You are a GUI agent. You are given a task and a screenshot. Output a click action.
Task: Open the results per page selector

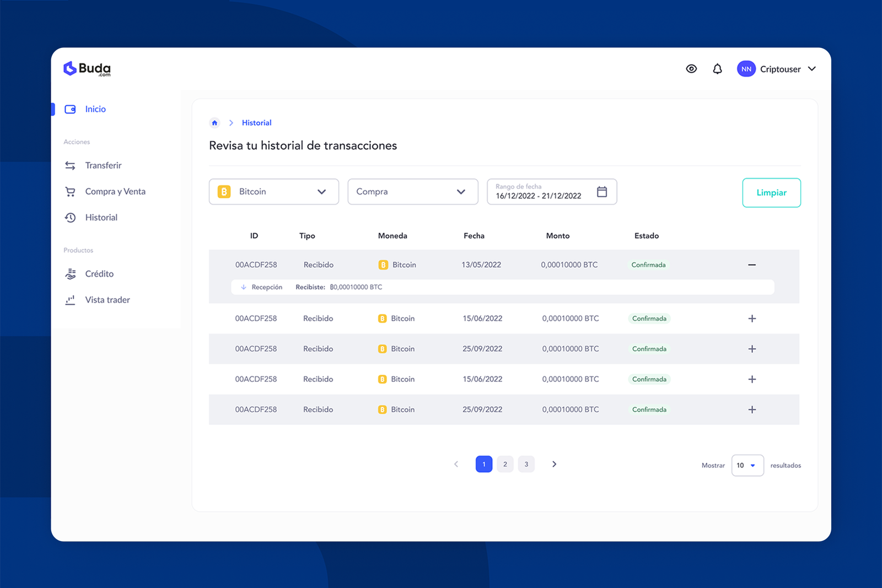tap(747, 465)
